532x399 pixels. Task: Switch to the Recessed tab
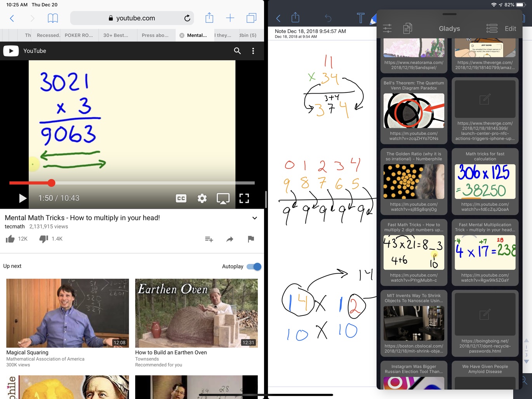coord(48,35)
